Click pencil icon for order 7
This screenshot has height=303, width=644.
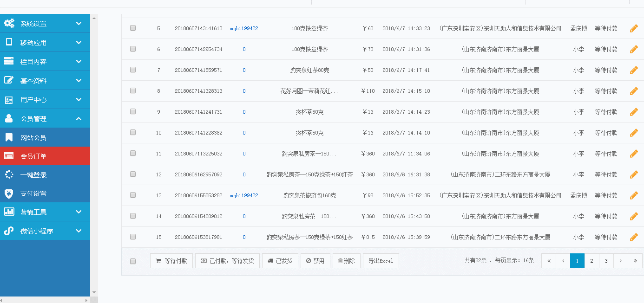(x=634, y=70)
